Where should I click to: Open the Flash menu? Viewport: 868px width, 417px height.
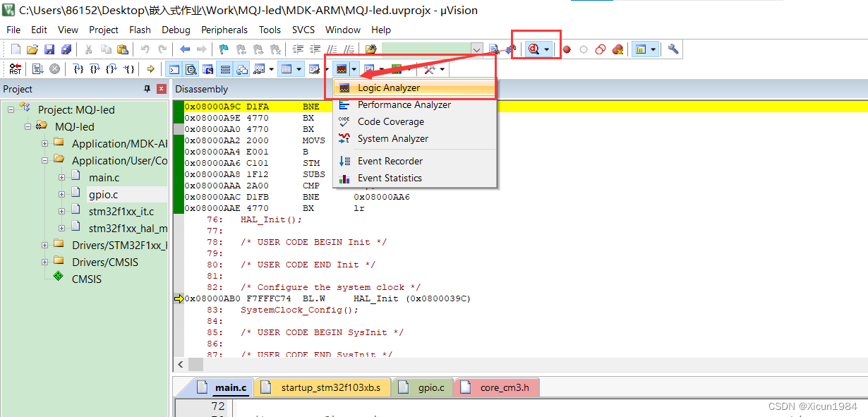[x=140, y=30]
